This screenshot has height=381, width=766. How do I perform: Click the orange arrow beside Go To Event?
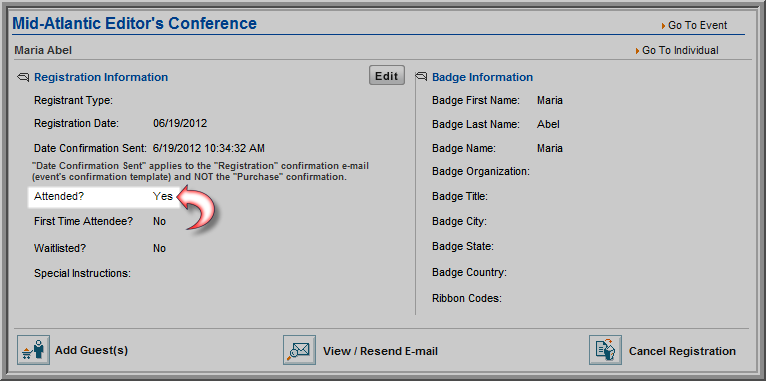click(663, 26)
